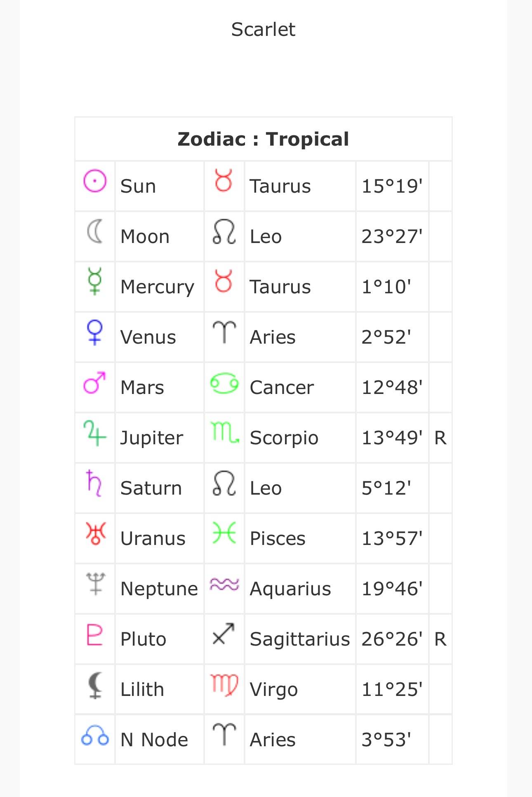532x797 pixels.
Task: Select the blue North Node icon
Action: 95,736
